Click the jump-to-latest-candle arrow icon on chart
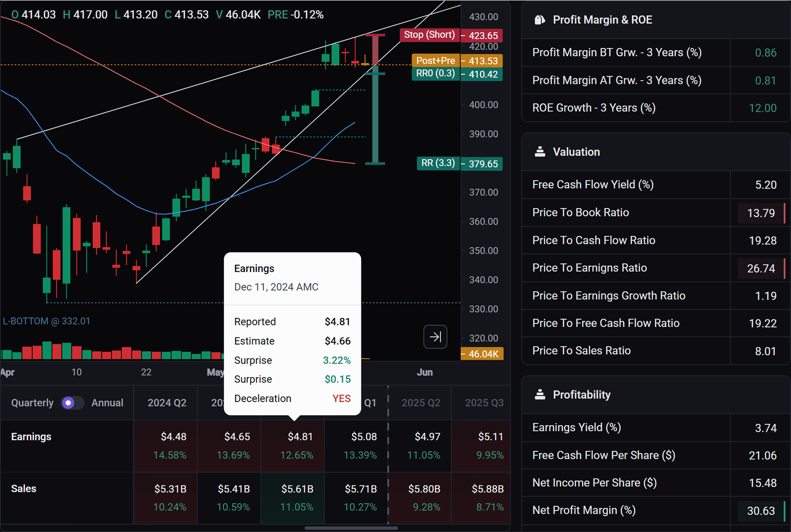Screen dimensions: 791x532 pyautogui.click(x=435, y=337)
